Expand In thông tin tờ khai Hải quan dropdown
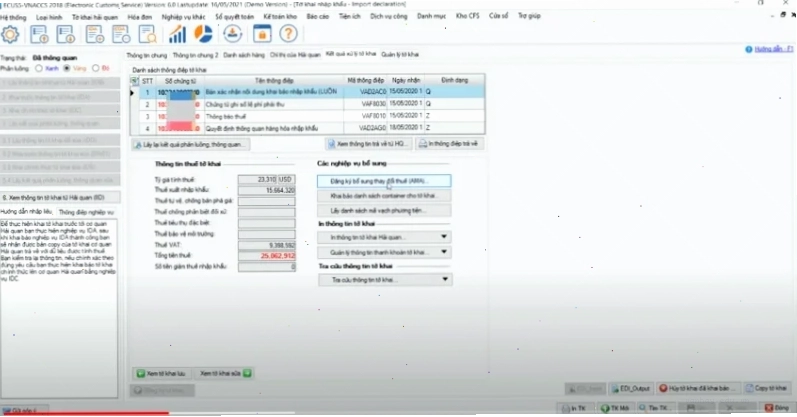Viewport: 797px width, 417px height. (444, 237)
